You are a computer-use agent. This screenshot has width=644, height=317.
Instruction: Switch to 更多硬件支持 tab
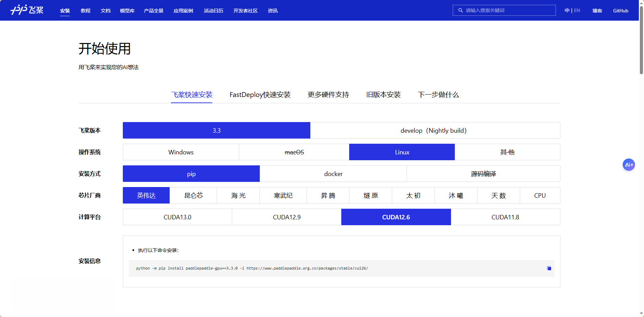[x=328, y=95]
